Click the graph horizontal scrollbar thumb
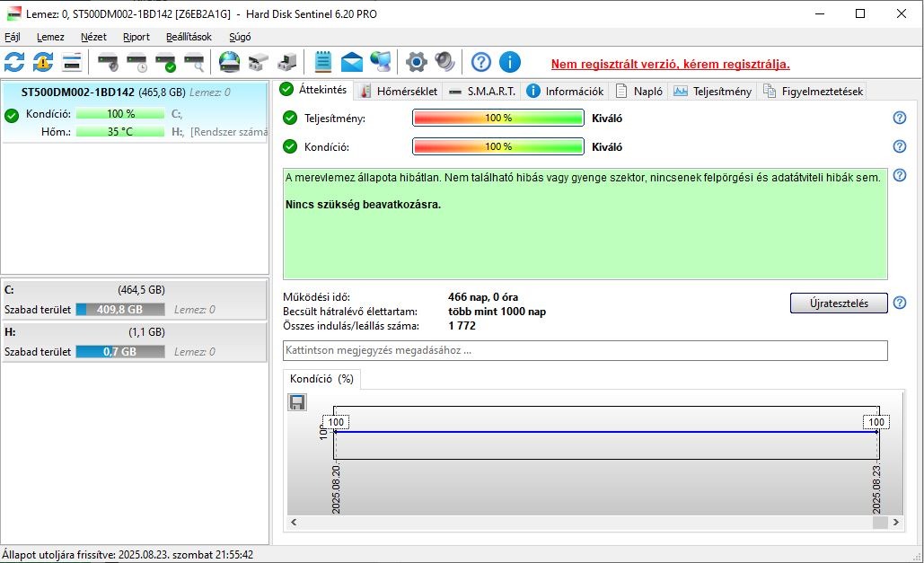 point(880,523)
